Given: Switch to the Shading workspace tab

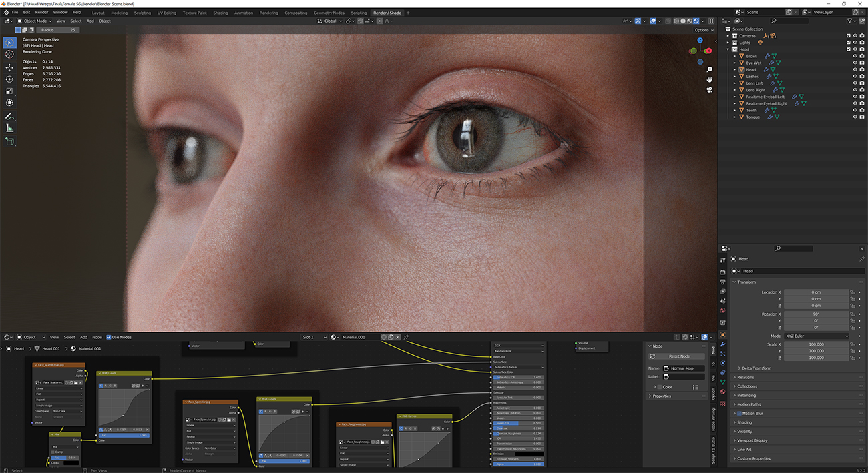Looking at the screenshot, I should pos(220,12).
